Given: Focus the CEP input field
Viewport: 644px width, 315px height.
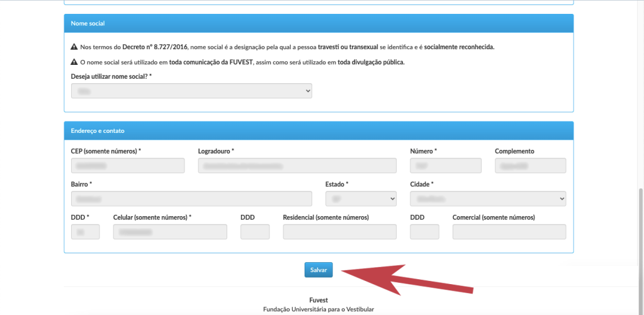Looking at the screenshot, I should click(x=128, y=166).
